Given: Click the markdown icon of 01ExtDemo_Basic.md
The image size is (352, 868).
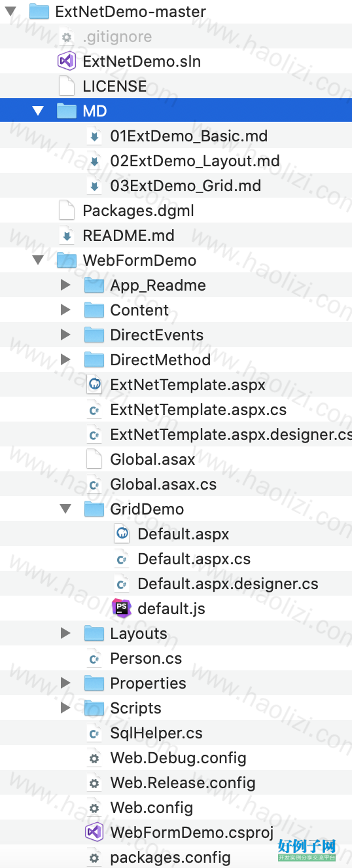Looking at the screenshot, I should [x=94, y=136].
